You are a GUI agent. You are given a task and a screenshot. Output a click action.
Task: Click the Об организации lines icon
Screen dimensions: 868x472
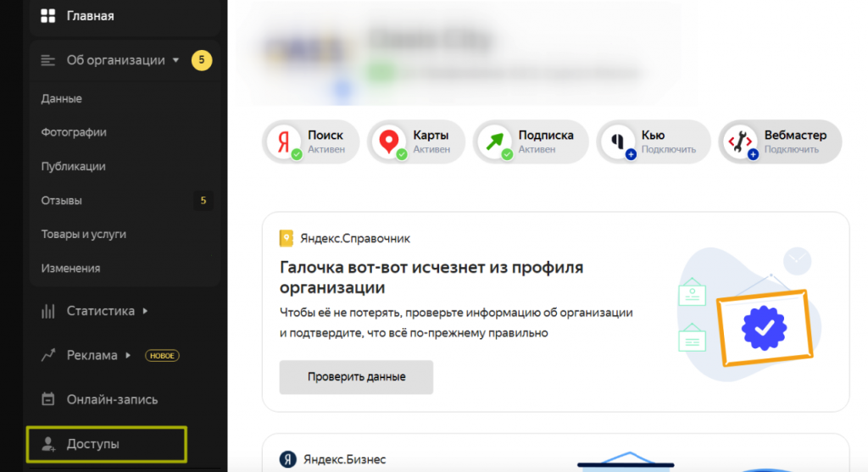(x=48, y=60)
